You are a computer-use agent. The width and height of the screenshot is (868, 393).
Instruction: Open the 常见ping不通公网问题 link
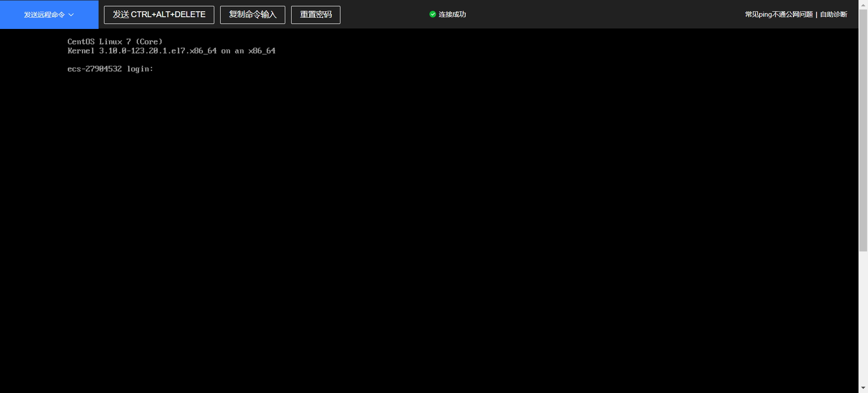779,14
